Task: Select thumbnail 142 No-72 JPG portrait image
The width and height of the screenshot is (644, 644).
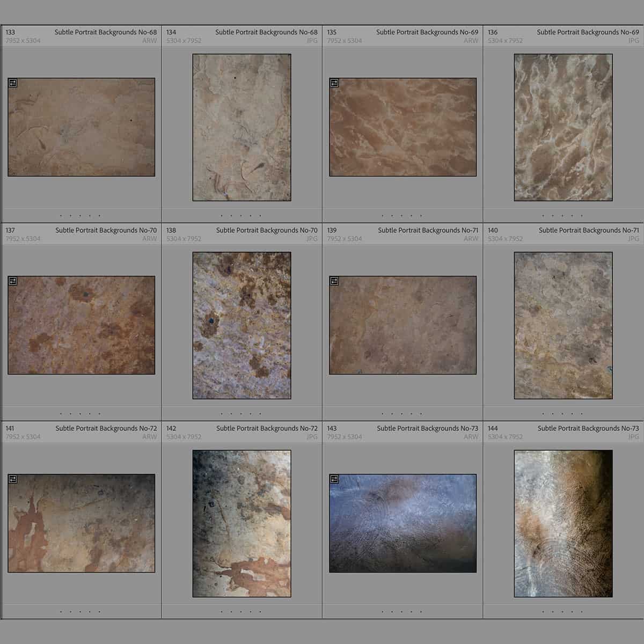Action: coord(242,523)
